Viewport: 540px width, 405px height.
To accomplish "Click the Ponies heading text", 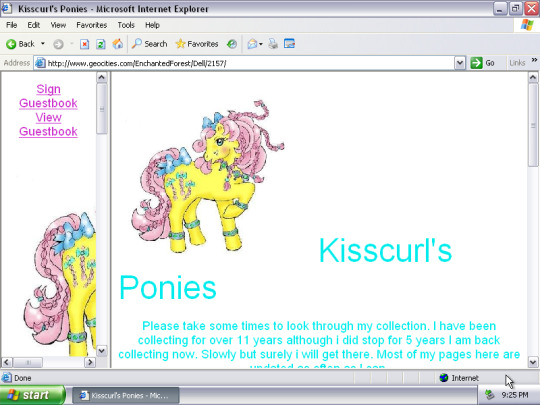I will click(x=168, y=288).
